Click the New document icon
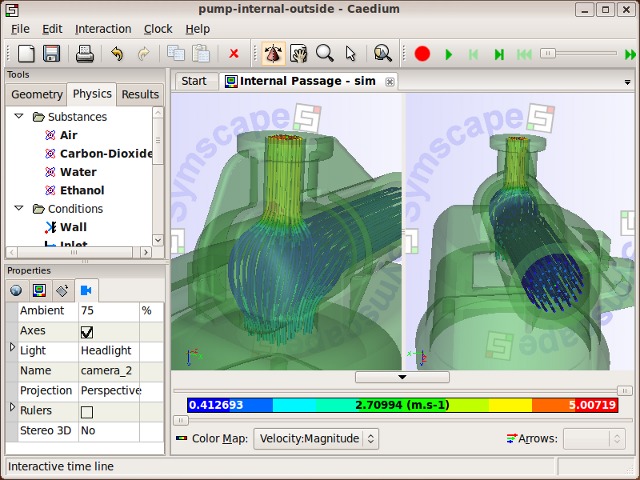Image resolution: width=640 pixels, height=480 pixels. [x=26, y=54]
